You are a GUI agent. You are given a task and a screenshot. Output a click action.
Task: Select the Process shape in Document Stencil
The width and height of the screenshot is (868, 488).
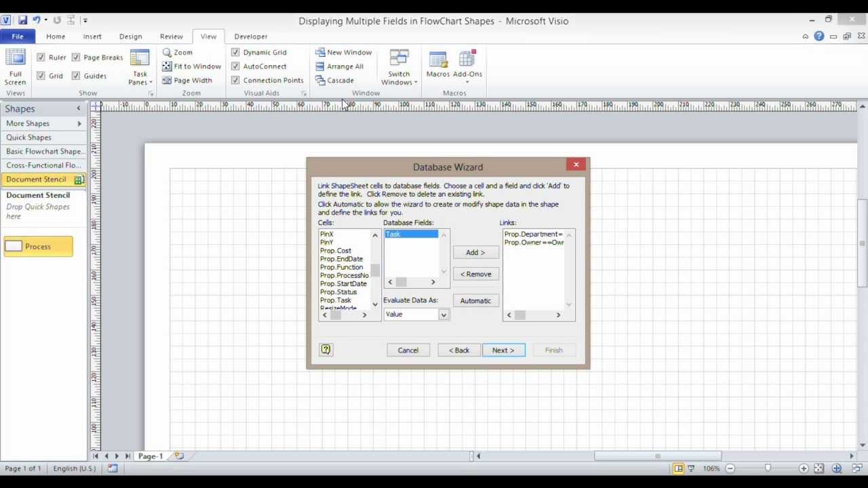[x=38, y=247]
